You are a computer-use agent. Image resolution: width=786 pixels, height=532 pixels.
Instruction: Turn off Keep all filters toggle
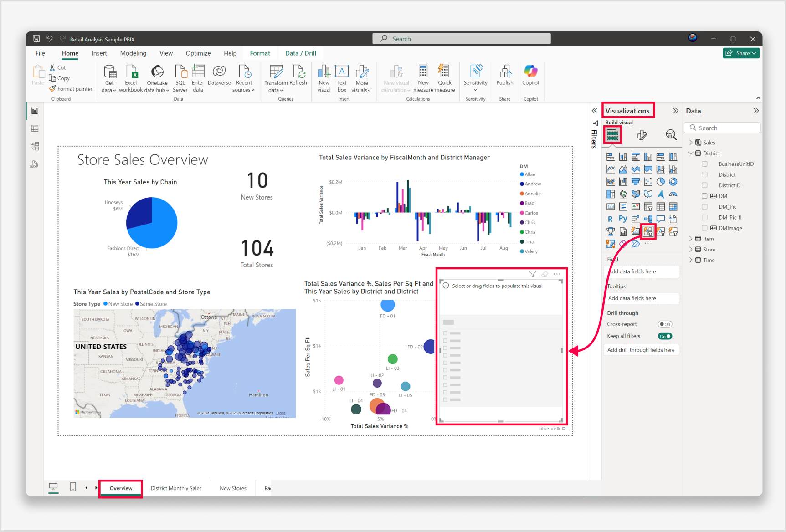[x=665, y=336]
